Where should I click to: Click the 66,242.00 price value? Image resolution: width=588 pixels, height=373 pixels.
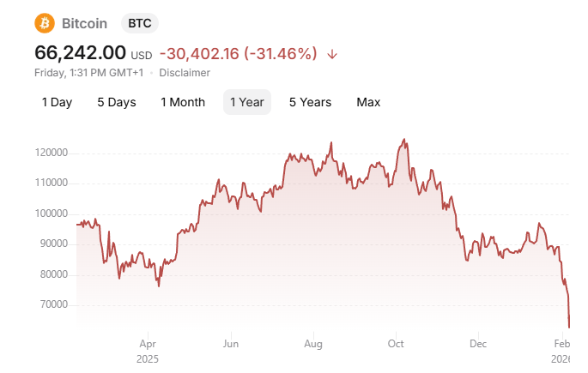click(80, 53)
